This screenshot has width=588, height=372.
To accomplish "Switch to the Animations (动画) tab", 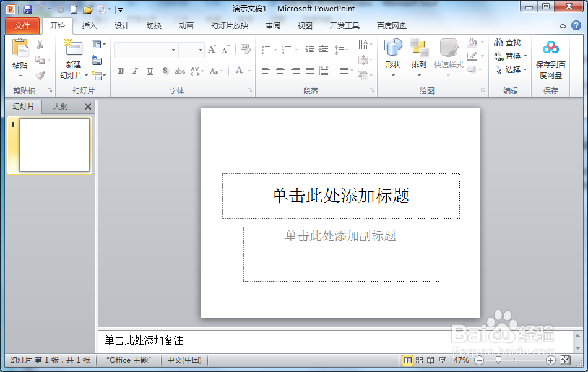I will (x=186, y=26).
